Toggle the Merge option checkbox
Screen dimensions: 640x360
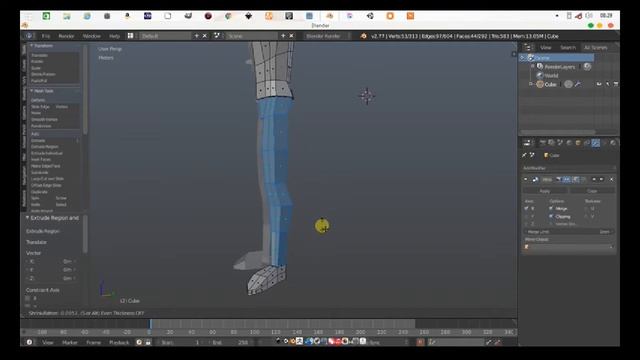551,209
